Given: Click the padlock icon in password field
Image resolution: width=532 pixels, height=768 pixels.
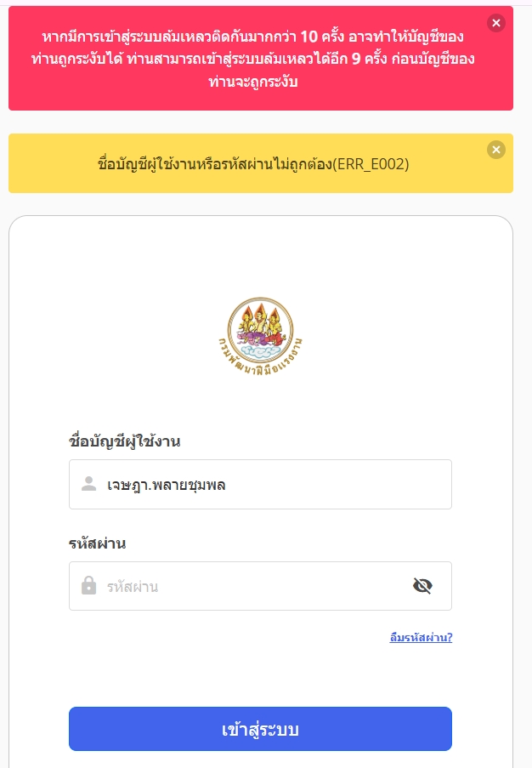Looking at the screenshot, I should point(88,585).
